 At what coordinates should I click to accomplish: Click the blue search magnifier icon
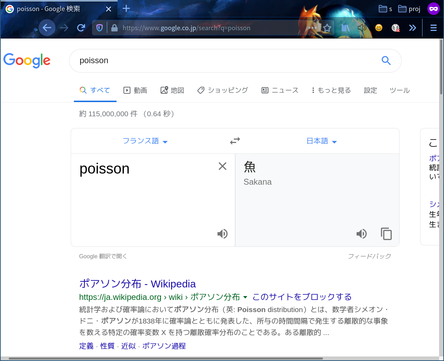coord(386,60)
